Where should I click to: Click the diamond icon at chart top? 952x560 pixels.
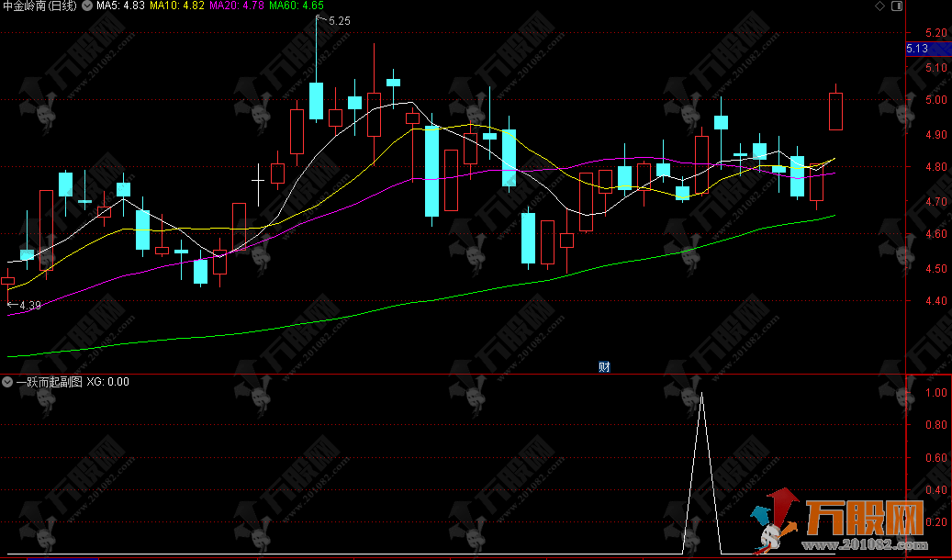pos(879,6)
